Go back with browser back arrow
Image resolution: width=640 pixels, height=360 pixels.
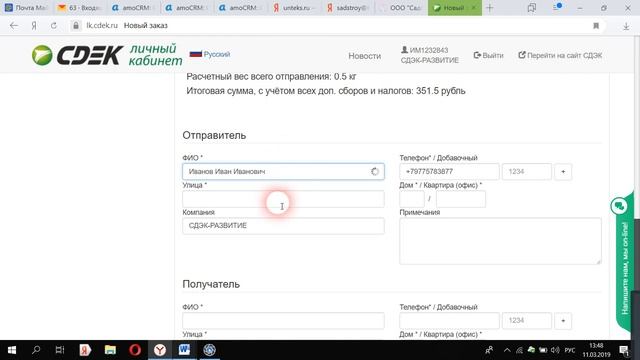[x=14, y=25]
